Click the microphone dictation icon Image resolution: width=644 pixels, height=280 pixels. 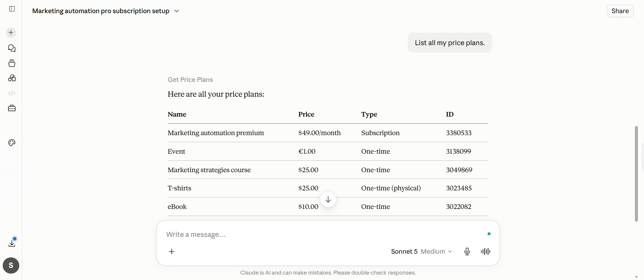(467, 251)
